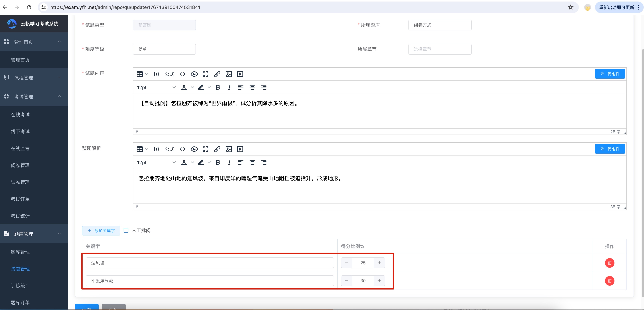Apply bold in 整题解析 editor
Image resolution: width=644 pixels, height=310 pixels.
(218, 162)
